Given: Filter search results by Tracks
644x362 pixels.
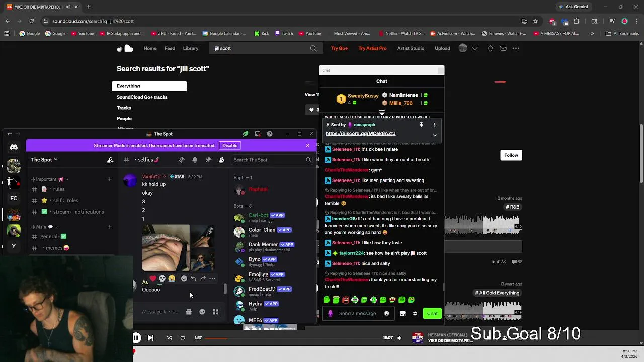Looking at the screenshot, I should click(x=124, y=108).
